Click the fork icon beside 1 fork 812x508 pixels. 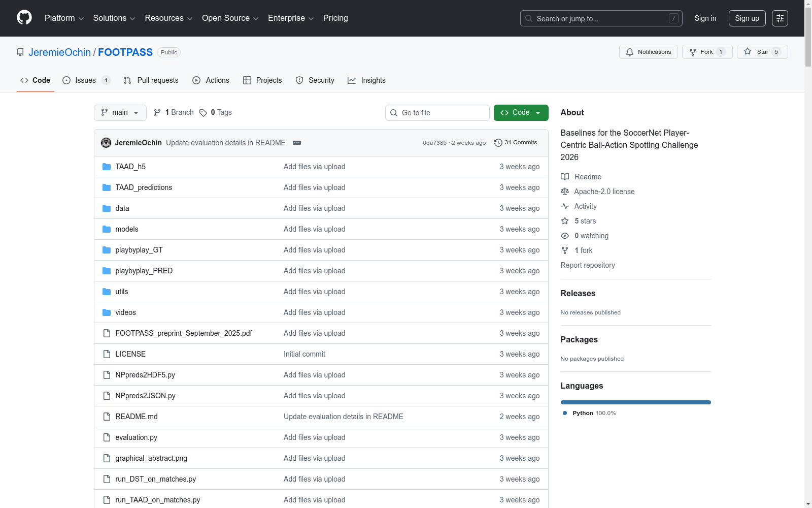[565, 250]
